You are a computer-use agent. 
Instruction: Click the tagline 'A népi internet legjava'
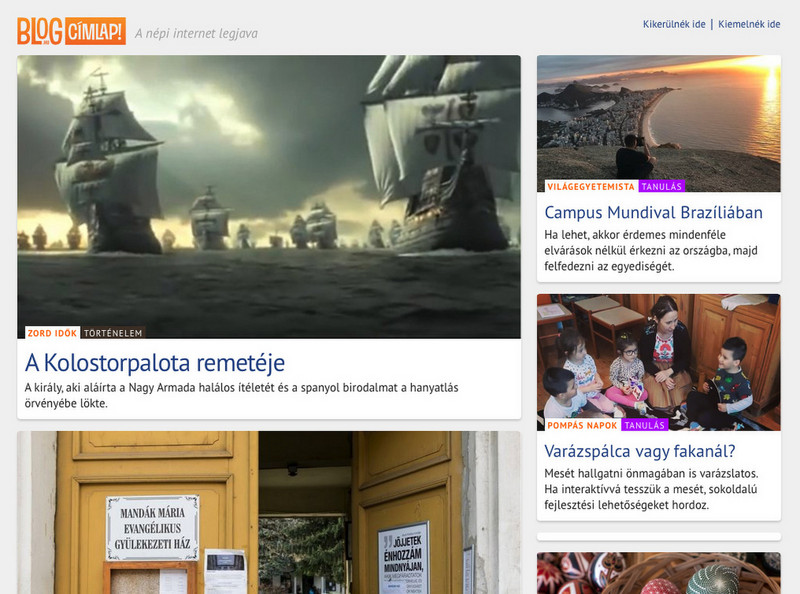(196, 33)
